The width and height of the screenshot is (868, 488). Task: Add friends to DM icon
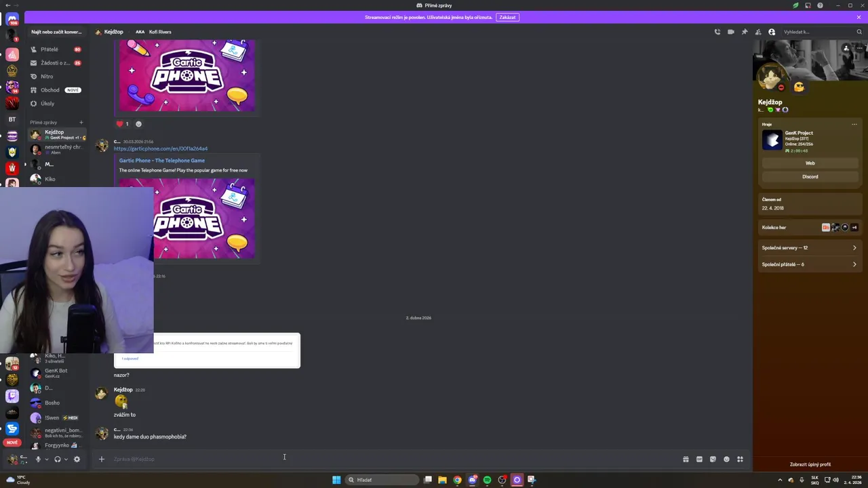click(758, 32)
